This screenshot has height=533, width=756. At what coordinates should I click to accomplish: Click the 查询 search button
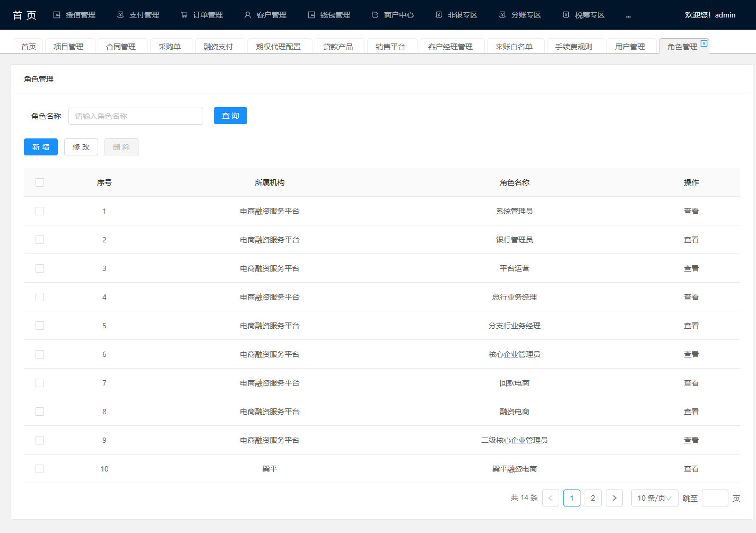pos(230,116)
